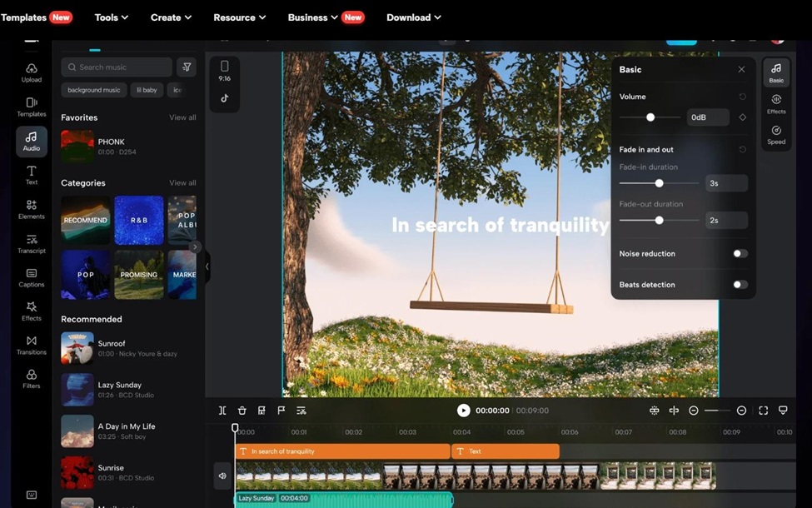
Task: Open the Captions panel
Action: click(x=31, y=279)
